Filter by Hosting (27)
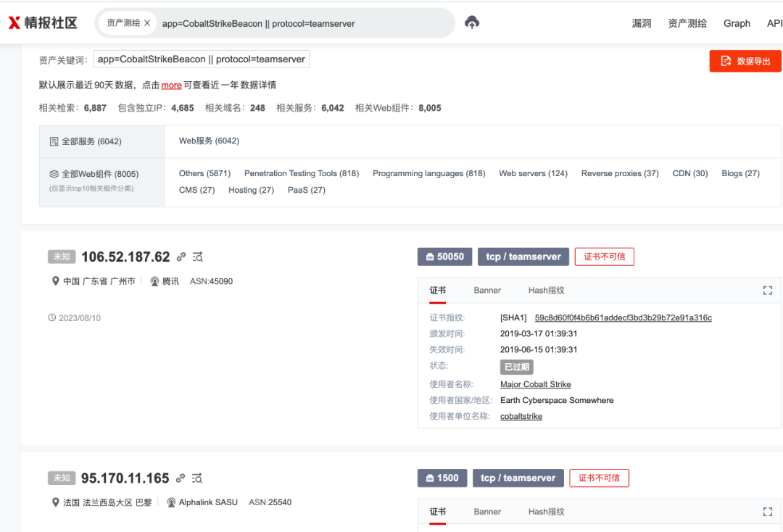The width and height of the screenshot is (783, 532). 251,190
